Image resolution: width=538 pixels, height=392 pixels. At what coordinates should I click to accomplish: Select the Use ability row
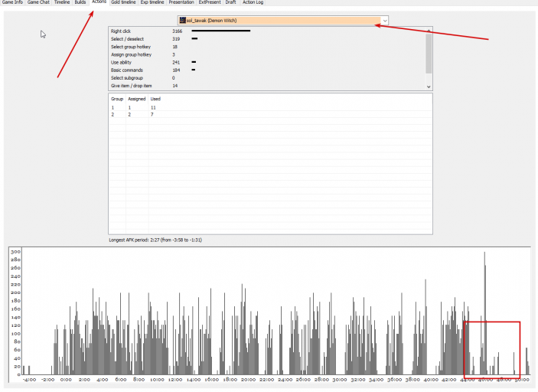[266, 63]
